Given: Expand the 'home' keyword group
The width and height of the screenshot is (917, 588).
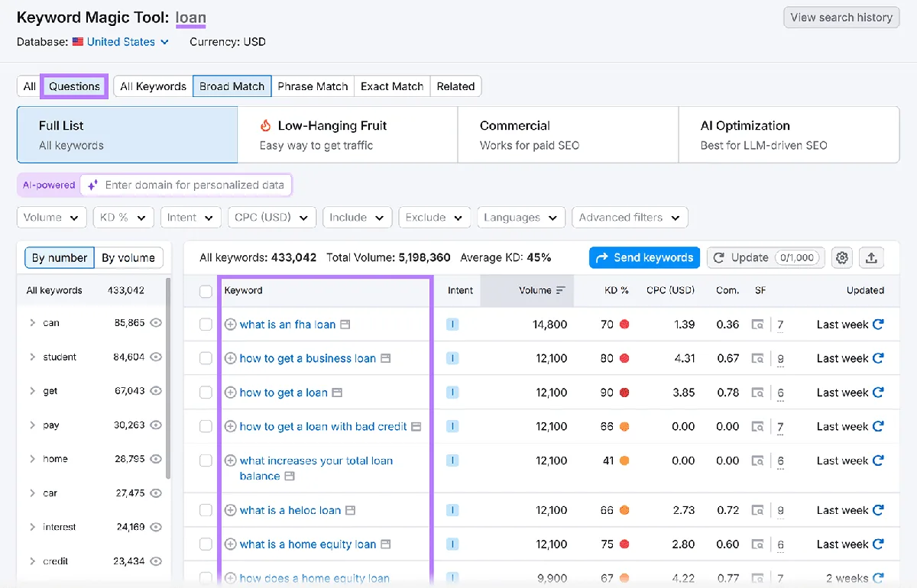Looking at the screenshot, I should point(33,459).
